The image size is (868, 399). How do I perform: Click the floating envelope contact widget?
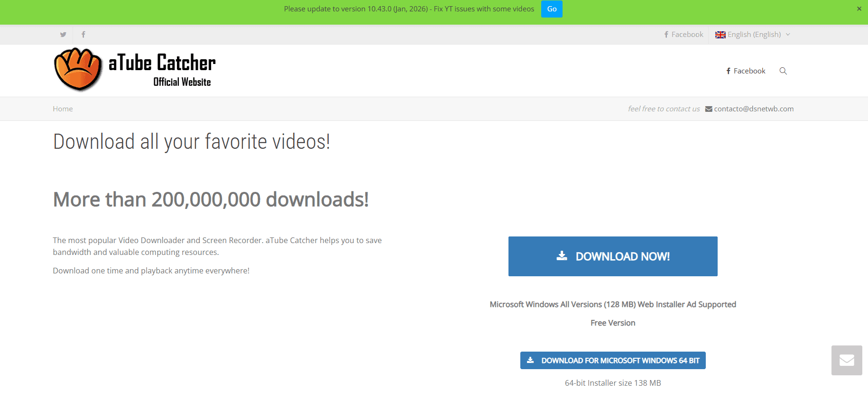(x=847, y=361)
